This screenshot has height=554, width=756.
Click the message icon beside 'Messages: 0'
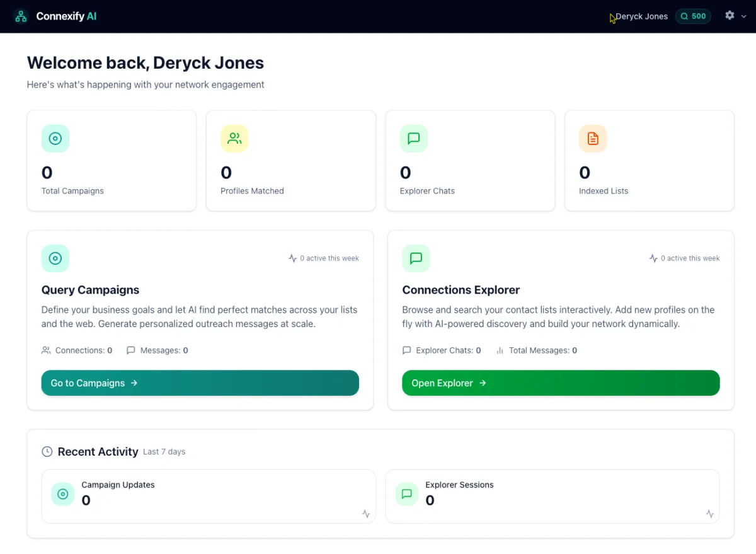pos(130,350)
